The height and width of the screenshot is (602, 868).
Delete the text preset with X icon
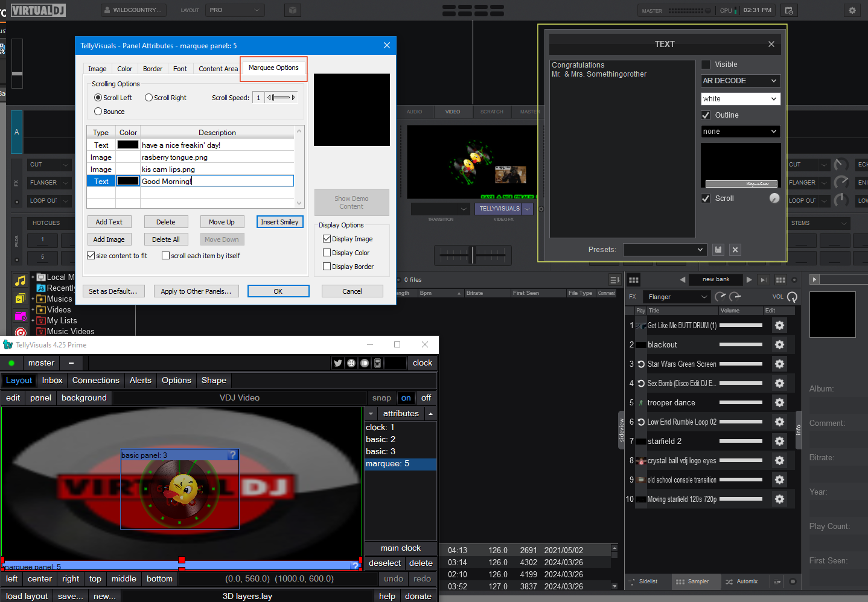click(735, 250)
